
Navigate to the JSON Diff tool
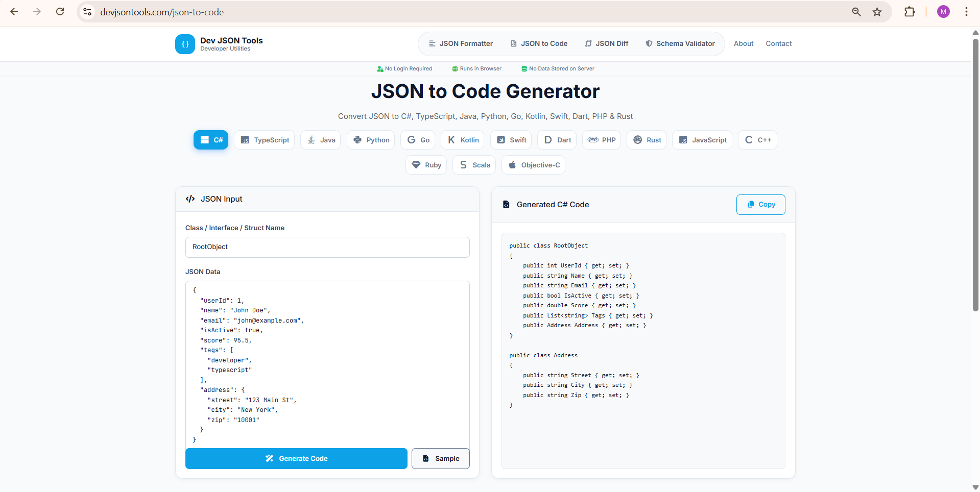pyautogui.click(x=607, y=43)
